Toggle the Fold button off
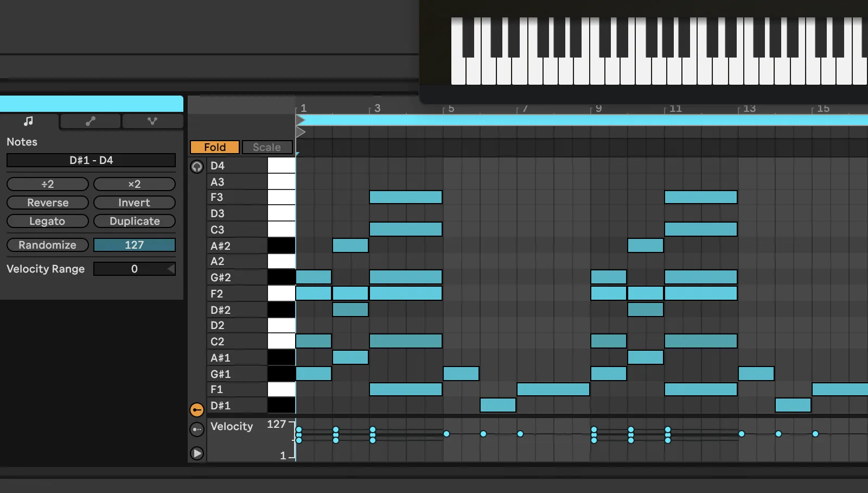Screen dimensions: 868x493 214,147
